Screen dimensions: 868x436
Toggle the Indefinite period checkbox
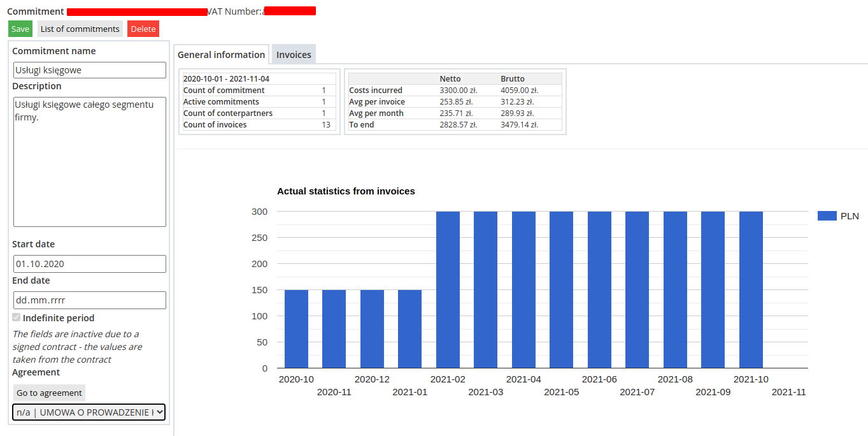(x=17, y=317)
